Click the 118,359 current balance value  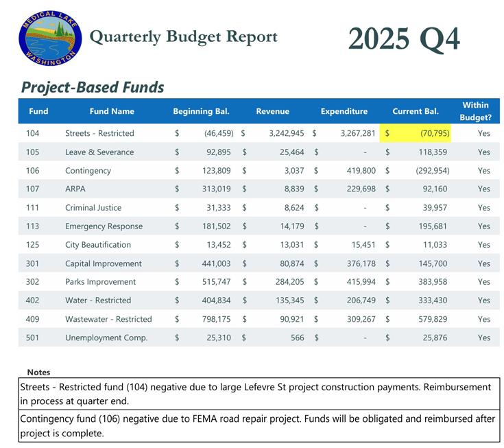click(x=433, y=152)
